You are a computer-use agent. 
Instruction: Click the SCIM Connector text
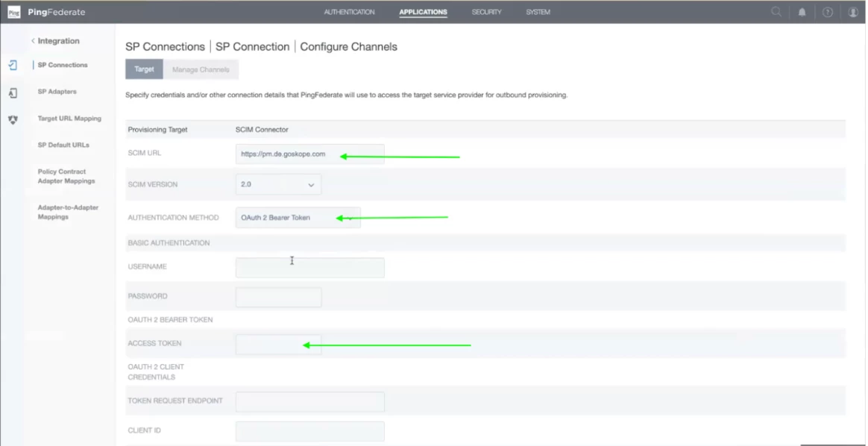click(x=262, y=130)
